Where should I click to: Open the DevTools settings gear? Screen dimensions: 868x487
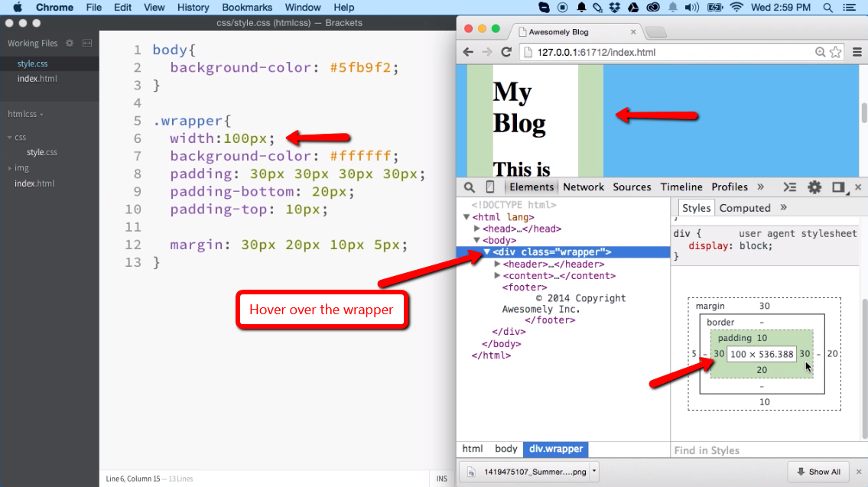tap(814, 187)
